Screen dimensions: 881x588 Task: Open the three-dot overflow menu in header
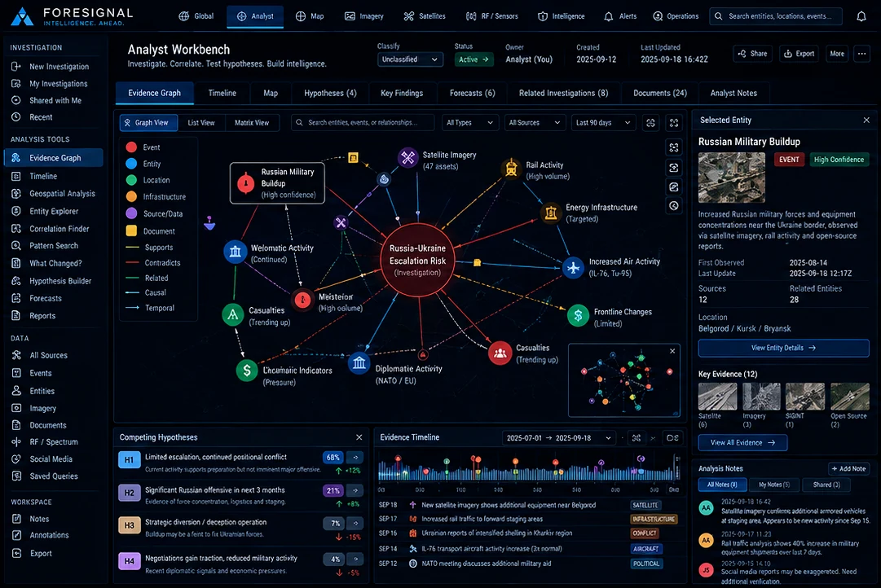[x=861, y=54]
